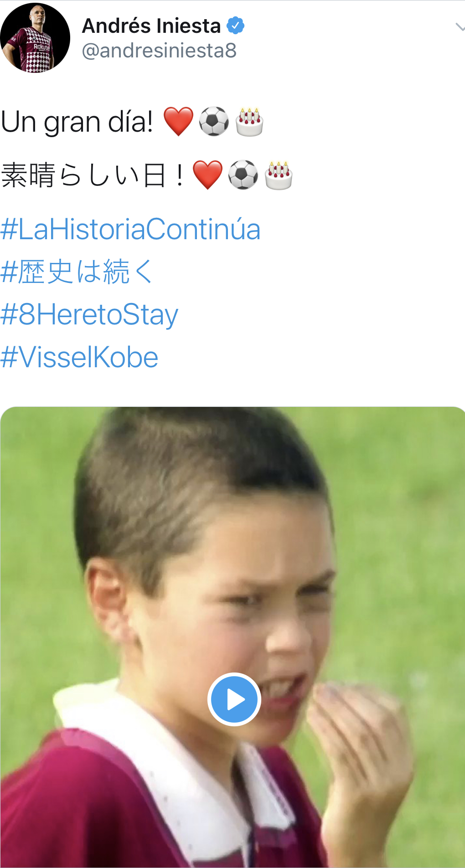The height and width of the screenshot is (868, 465).
Task: Follow the #8HeretoStay hashtag link
Action: pos(89,314)
